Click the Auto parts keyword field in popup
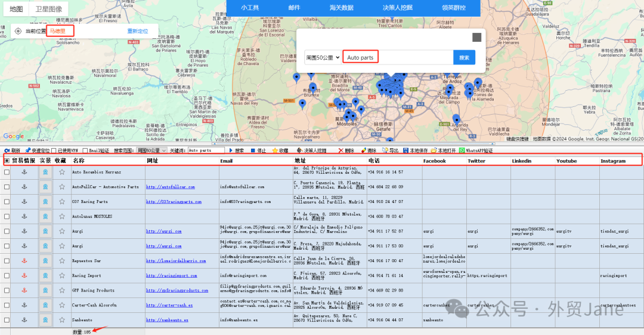The image size is (644, 335). [398, 57]
